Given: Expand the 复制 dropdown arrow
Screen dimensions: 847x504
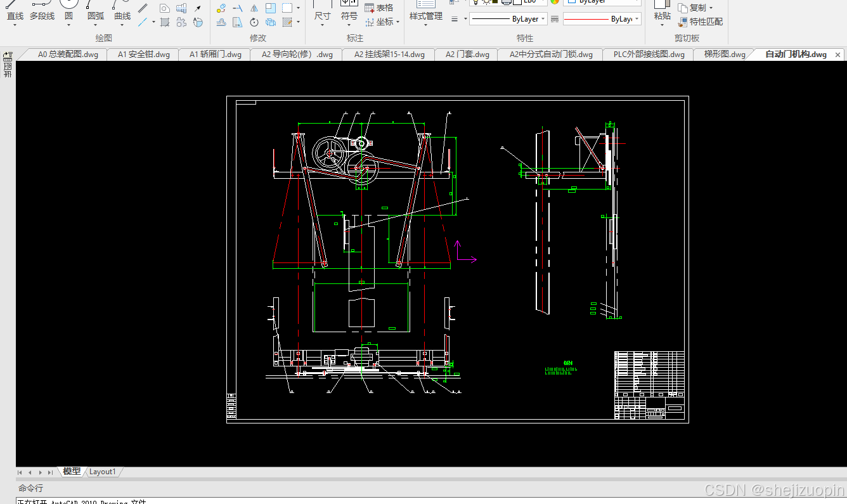Looking at the screenshot, I should (711, 8).
